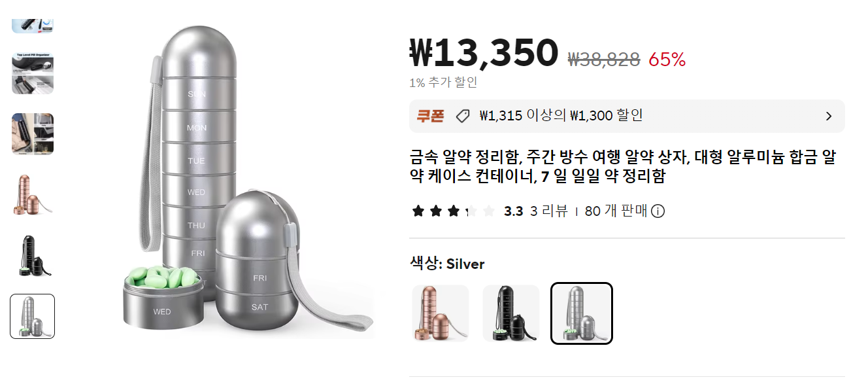868x388 pixels.
Task: Click the red 쿠폰 label
Action: (430, 116)
